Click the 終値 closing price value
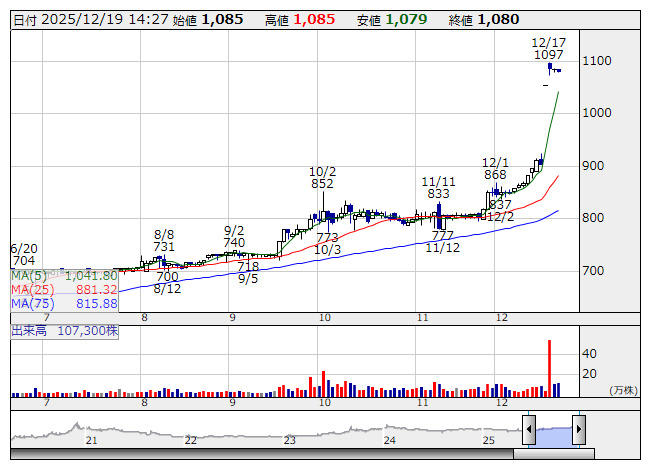The image size is (653, 470). (497, 19)
